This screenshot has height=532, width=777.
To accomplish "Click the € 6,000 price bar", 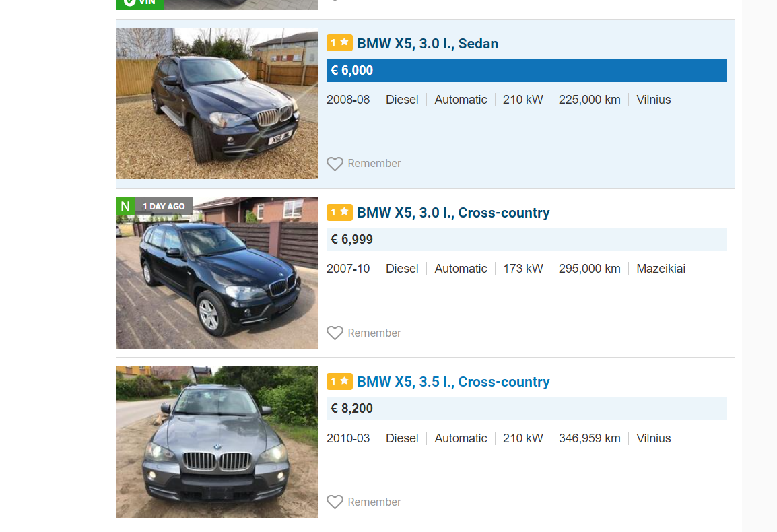I will click(x=527, y=71).
